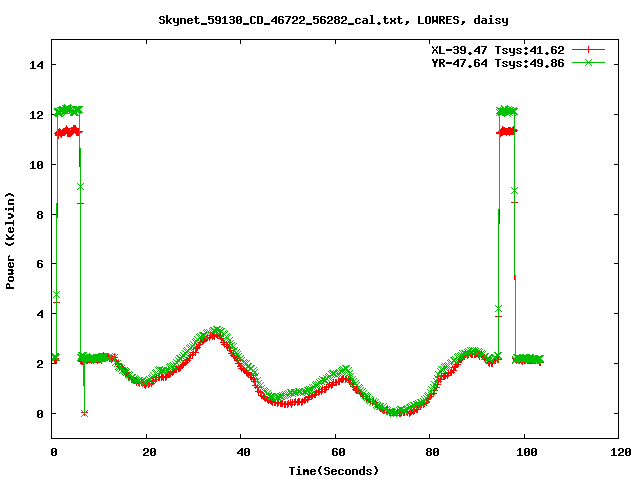The height and width of the screenshot is (480, 640).
Task: Click the x-axis tick label 40
Action: [243, 452]
